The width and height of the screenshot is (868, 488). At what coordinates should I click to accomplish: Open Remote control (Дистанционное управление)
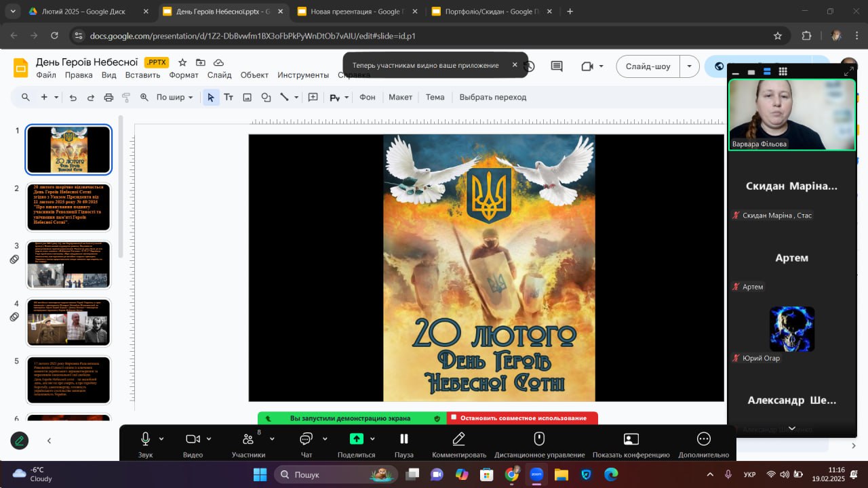(540, 444)
